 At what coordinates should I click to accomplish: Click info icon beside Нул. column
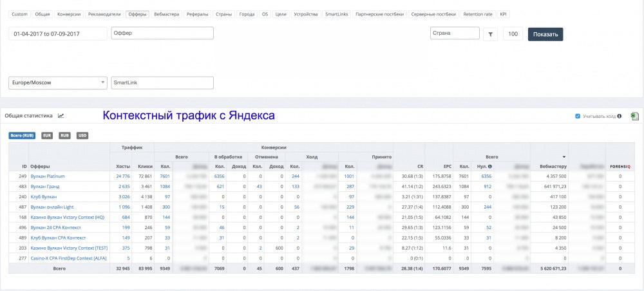pyautogui.click(x=490, y=166)
